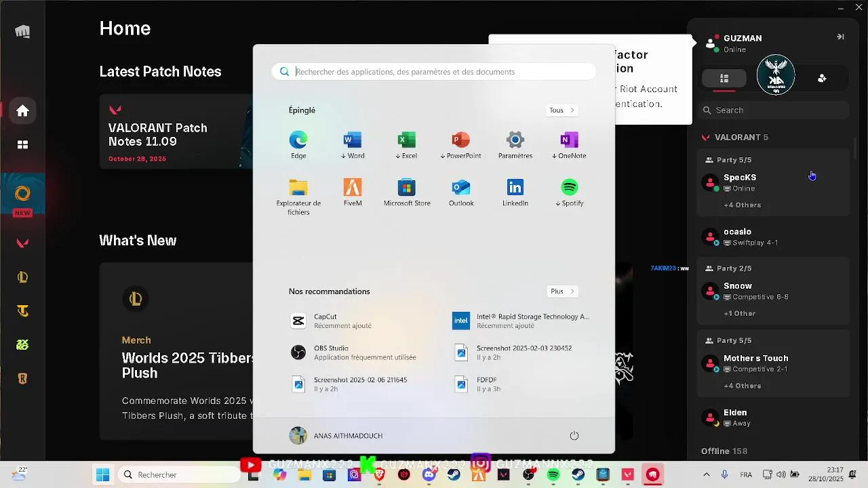Click the Start menu power button
Image resolution: width=868 pixels, height=488 pixels.
click(x=574, y=436)
